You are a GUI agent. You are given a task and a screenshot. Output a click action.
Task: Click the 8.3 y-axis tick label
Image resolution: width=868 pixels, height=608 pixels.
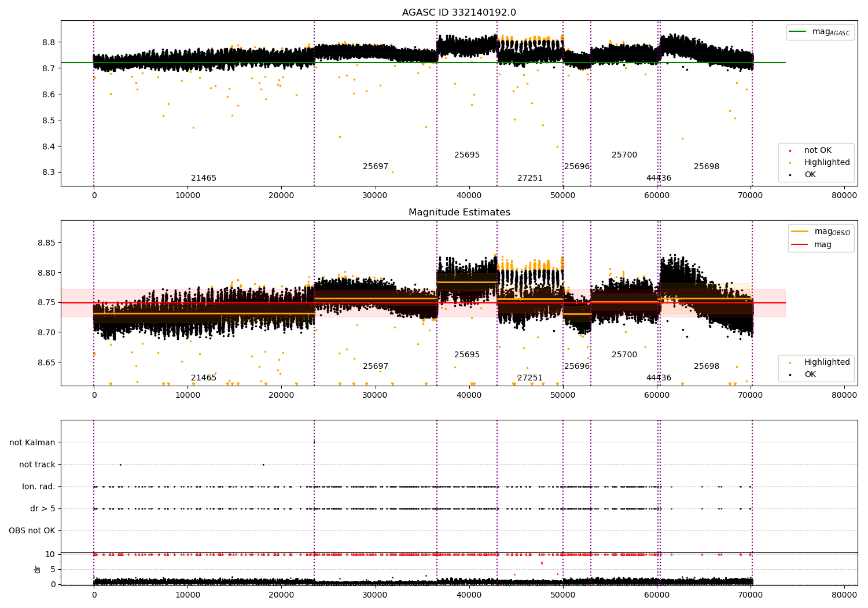coord(49,173)
